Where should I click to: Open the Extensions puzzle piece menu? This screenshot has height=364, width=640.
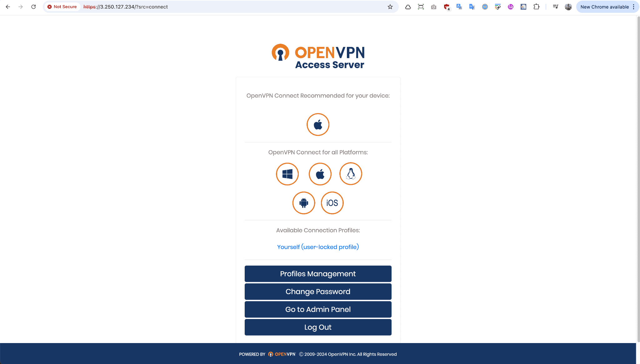tap(536, 7)
